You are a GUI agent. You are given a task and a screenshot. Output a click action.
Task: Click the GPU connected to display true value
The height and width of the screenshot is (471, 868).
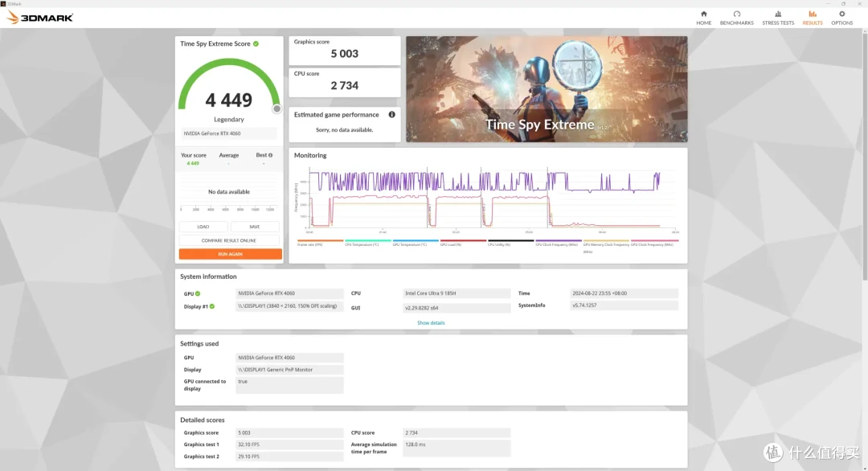tap(289, 385)
